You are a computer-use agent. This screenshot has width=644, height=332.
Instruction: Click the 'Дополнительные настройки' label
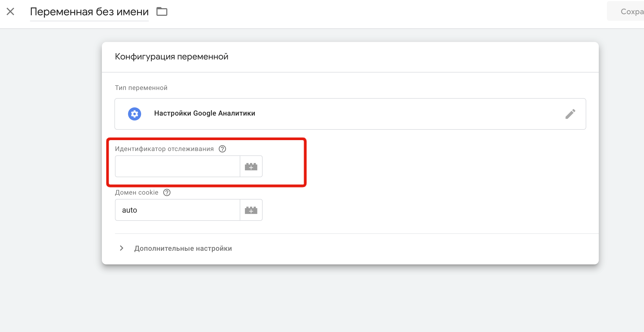(183, 248)
